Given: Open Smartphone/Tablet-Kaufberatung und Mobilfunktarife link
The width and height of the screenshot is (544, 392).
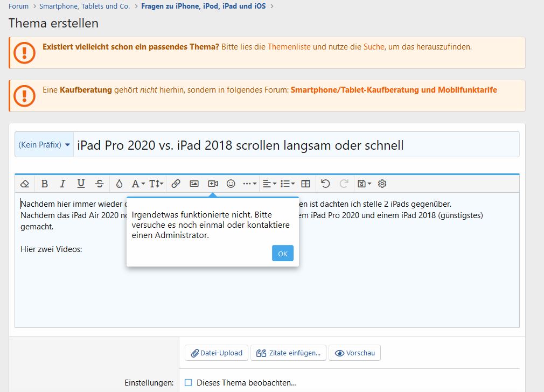Looking at the screenshot, I should (394, 90).
